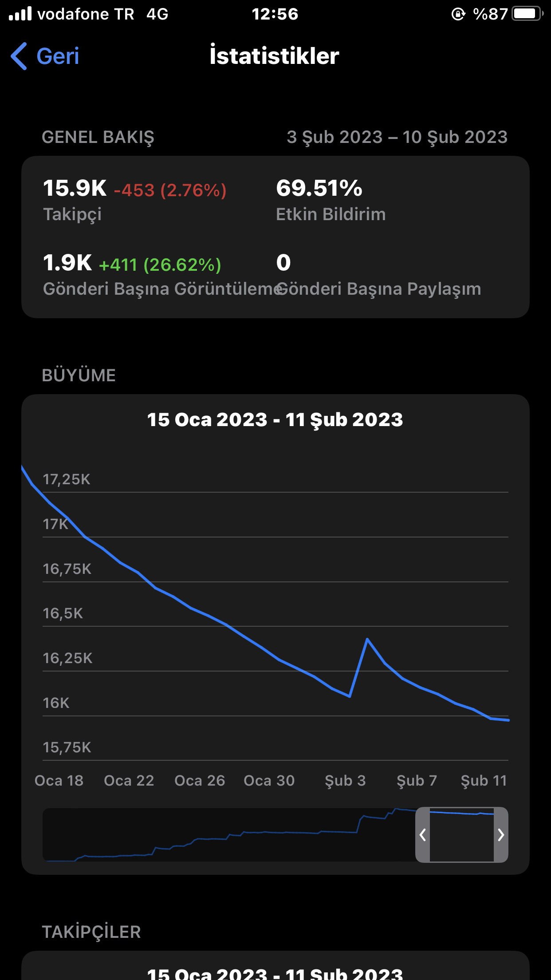Click right arrow handle of range selector

501,835
